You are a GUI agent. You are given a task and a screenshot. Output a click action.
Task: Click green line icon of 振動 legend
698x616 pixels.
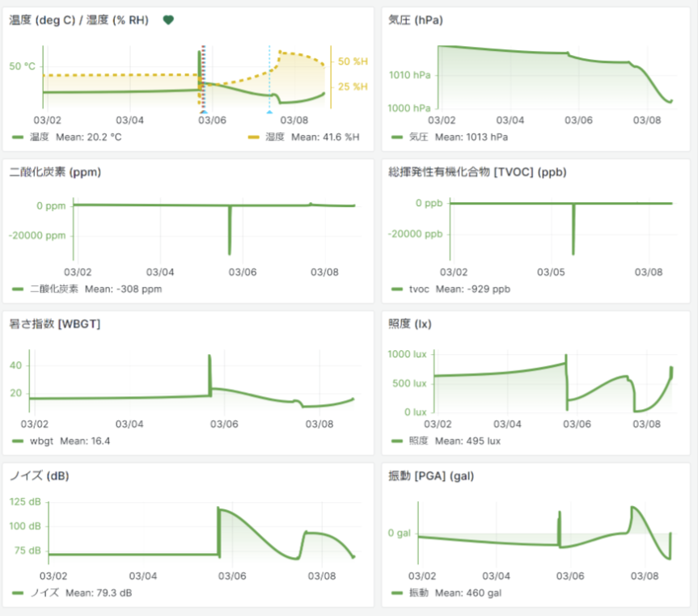(x=396, y=593)
